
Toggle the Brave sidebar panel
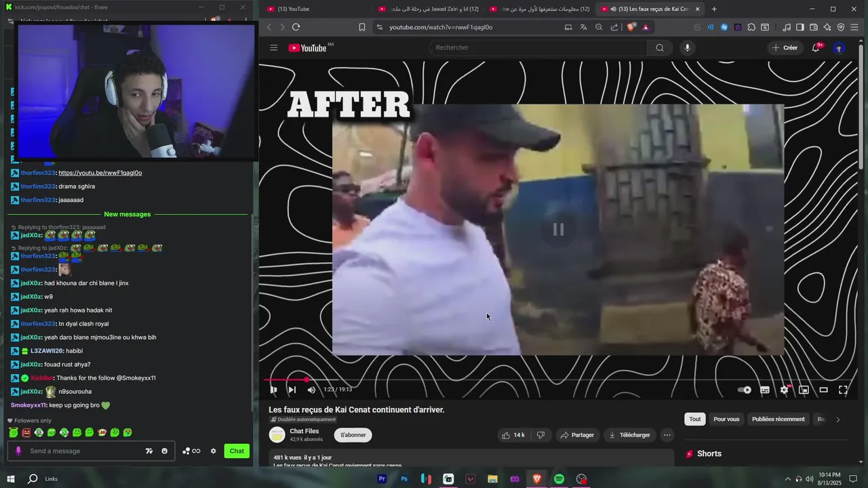click(800, 27)
